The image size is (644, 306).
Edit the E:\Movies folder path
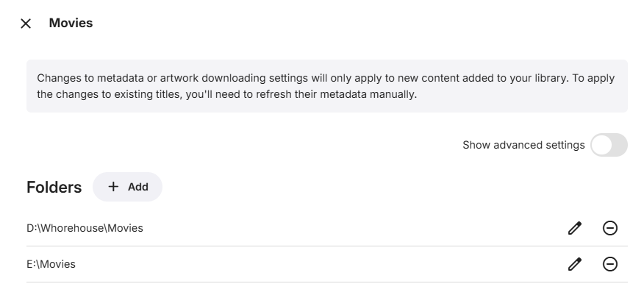[x=575, y=264]
